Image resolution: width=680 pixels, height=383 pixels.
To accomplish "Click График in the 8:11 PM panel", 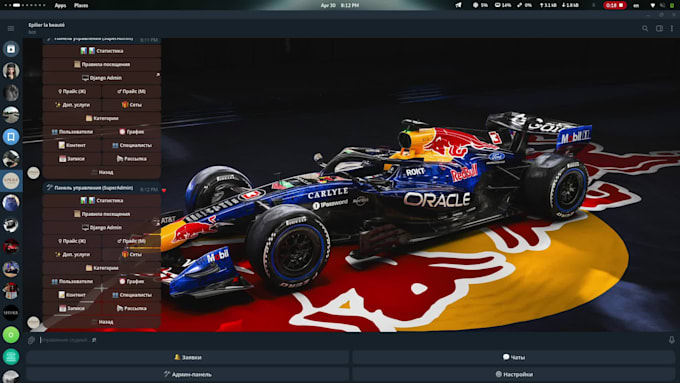I will [131, 131].
